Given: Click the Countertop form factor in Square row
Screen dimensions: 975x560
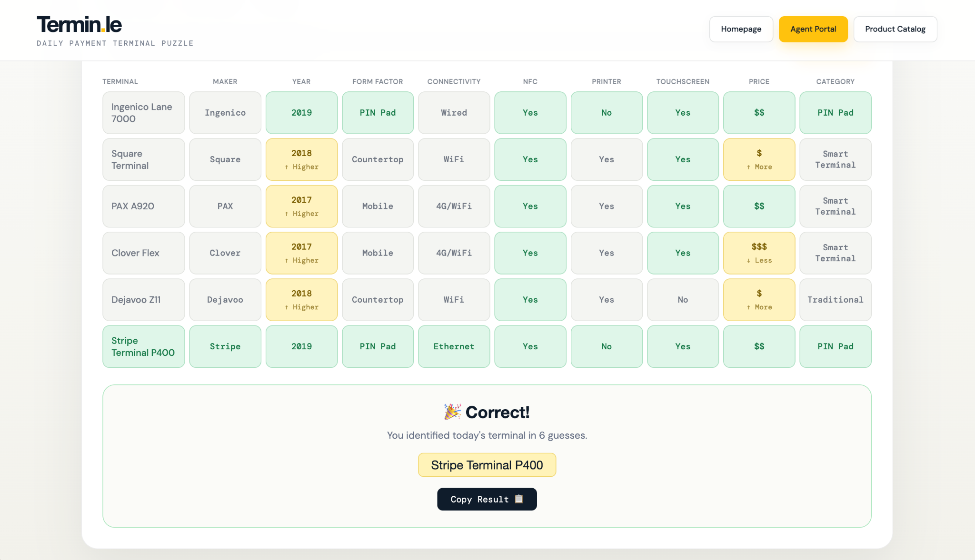Looking at the screenshot, I should click(378, 159).
